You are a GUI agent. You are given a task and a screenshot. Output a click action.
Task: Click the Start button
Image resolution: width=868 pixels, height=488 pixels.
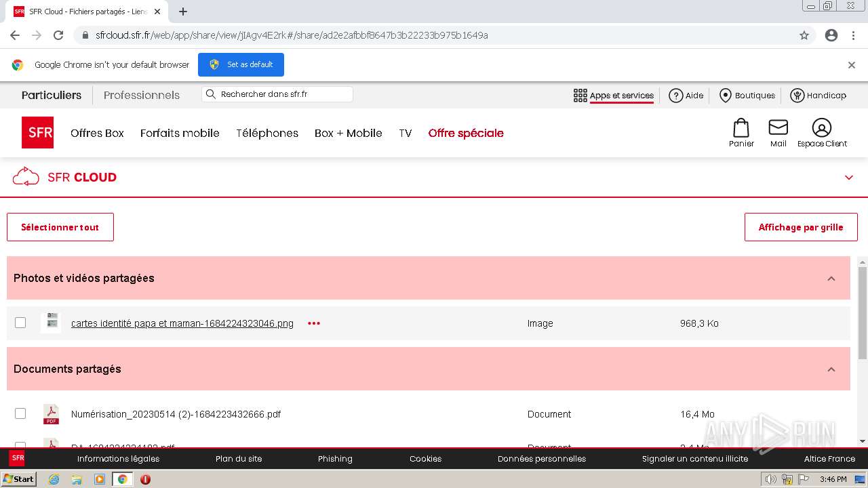18,479
